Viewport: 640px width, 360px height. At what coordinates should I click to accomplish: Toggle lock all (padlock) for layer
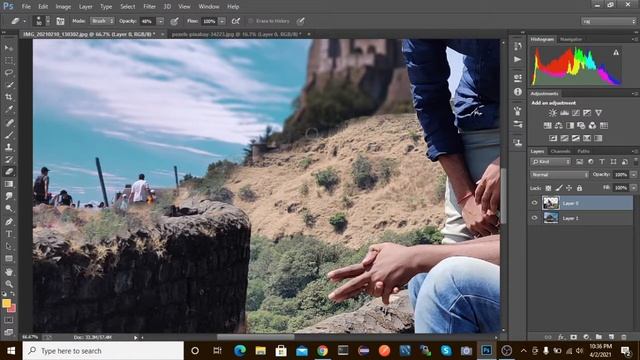point(579,188)
